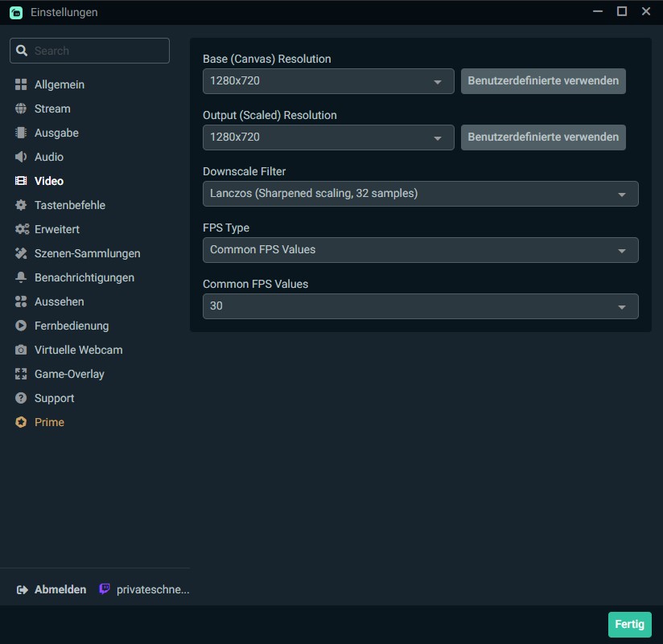Open the Base (Canvas) Resolution dropdown
This screenshot has width=663, height=644.
coord(328,81)
